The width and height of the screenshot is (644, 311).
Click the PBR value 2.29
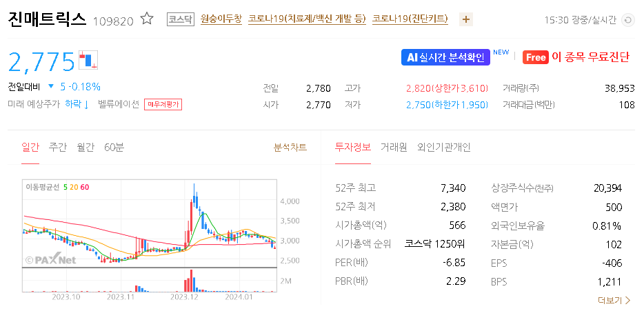[456, 282]
